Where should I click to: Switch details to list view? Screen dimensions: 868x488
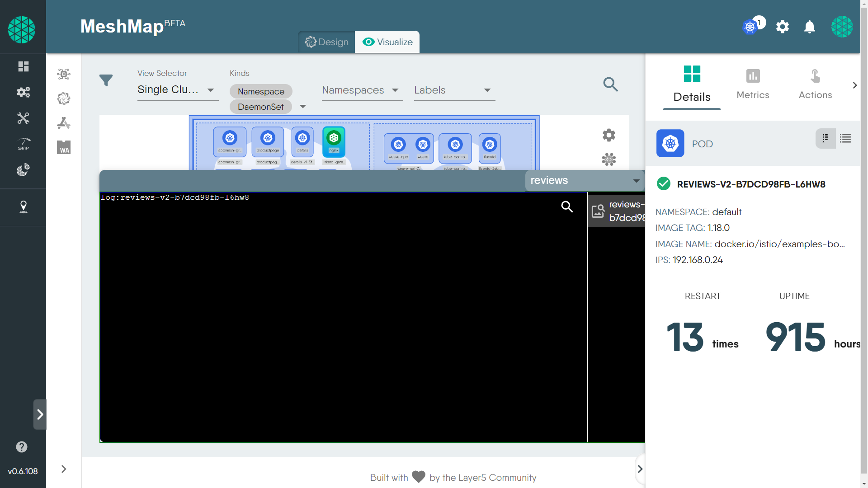(845, 138)
